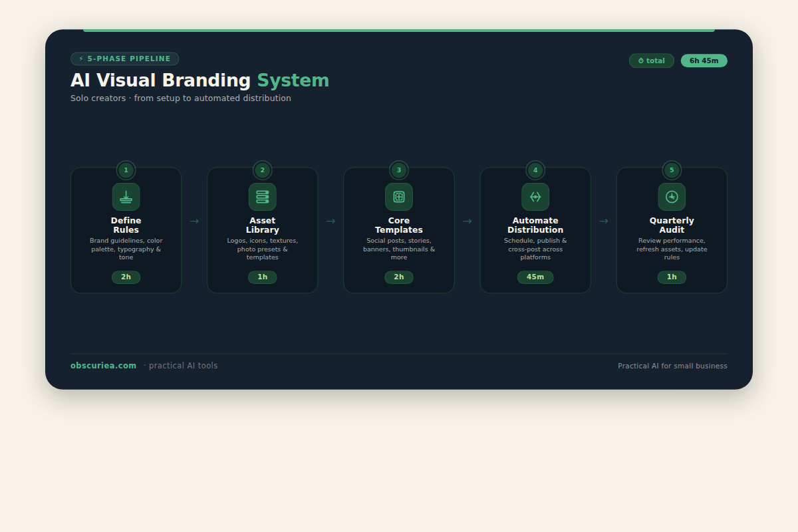Open the obscuriea.com link
This screenshot has width=798, height=532.
point(104,366)
